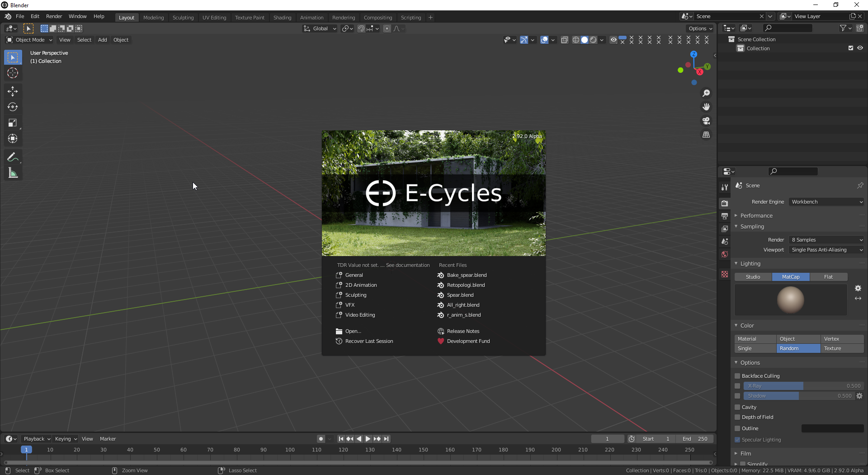This screenshot has height=475, width=868.
Task: Uncheck Collection exclude checkbox in outliner
Action: (851, 48)
